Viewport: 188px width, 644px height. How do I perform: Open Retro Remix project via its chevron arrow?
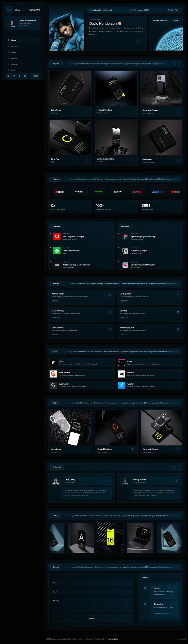click(x=87, y=112)
